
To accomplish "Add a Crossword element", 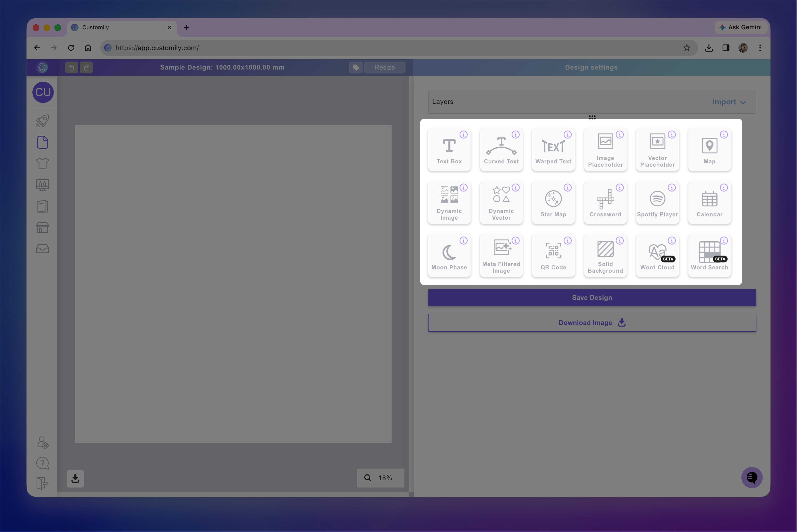I will [605, 203].
